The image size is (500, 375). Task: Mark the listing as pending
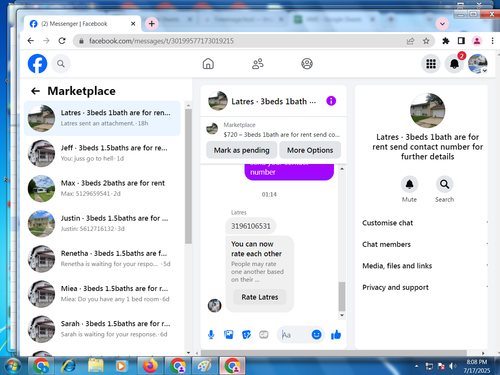[x=242, y=150]
